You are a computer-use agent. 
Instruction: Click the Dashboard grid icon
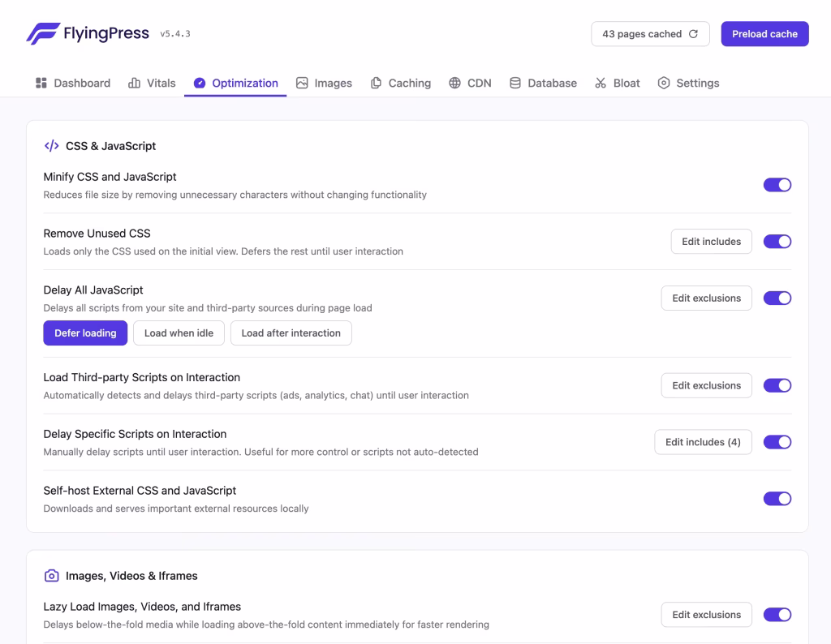(41, 83)
